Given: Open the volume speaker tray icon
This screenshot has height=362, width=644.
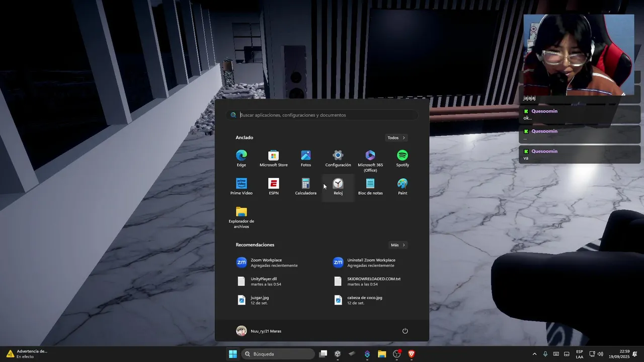Looking at the screenshot, I should (600, 354).
